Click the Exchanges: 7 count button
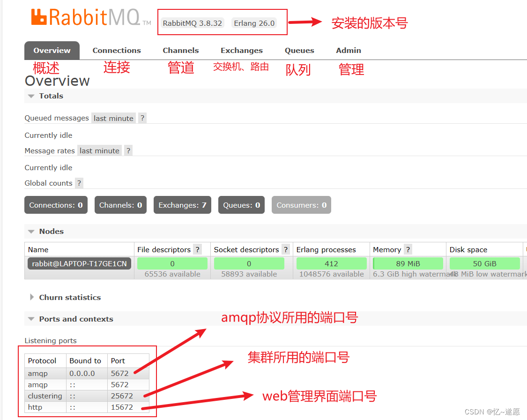Image resolution: width=527 pixels, height=420 pixels. coord(183,205)
